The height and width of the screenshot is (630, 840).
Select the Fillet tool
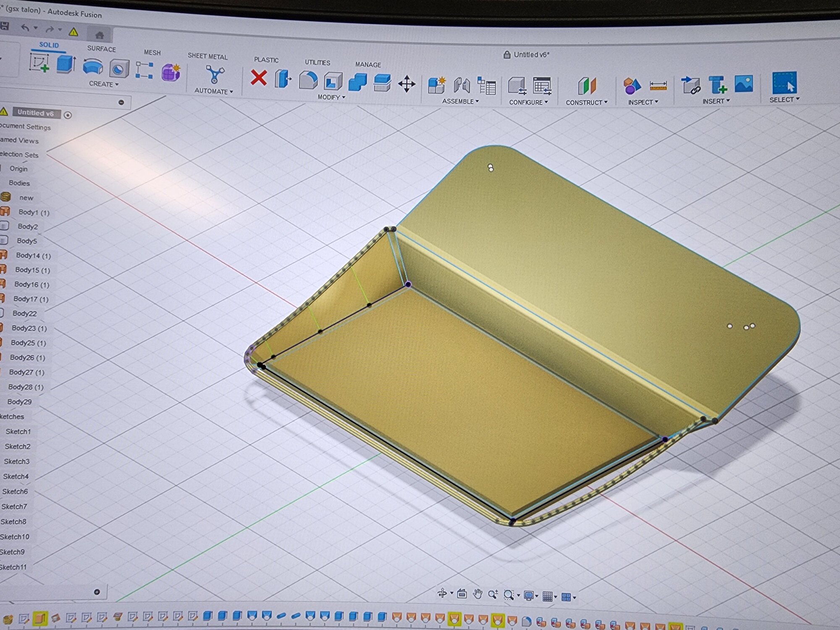pyautogui.click(x=308, y=80)
